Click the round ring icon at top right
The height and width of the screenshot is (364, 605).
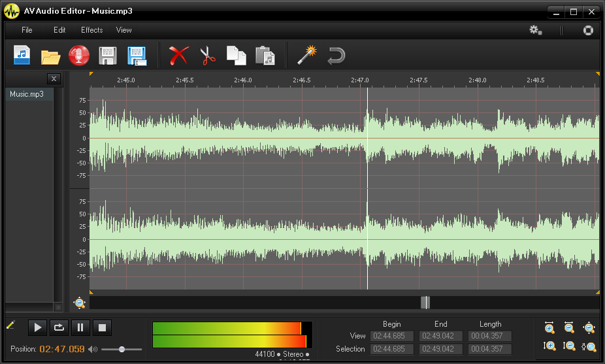click(588, 30)
